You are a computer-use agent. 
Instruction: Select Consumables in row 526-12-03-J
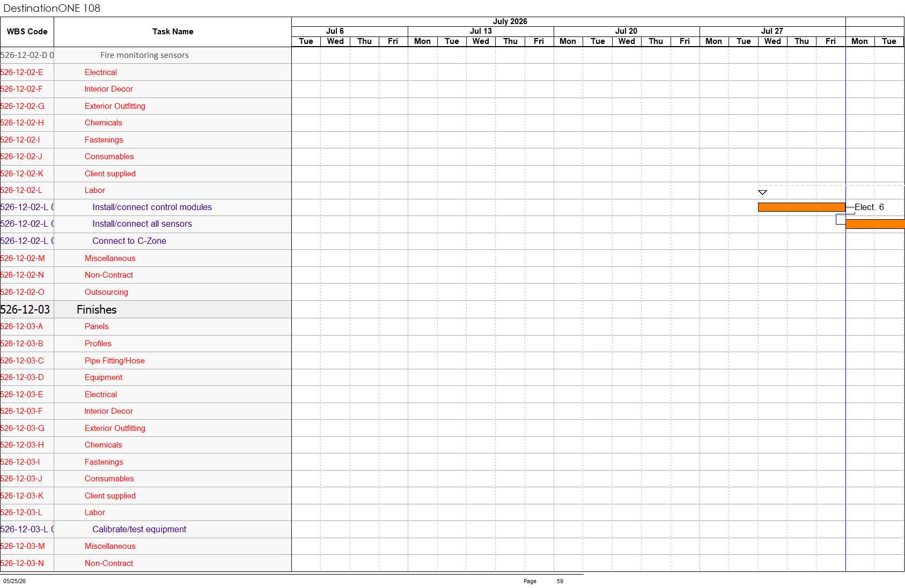tap(109, 479)
